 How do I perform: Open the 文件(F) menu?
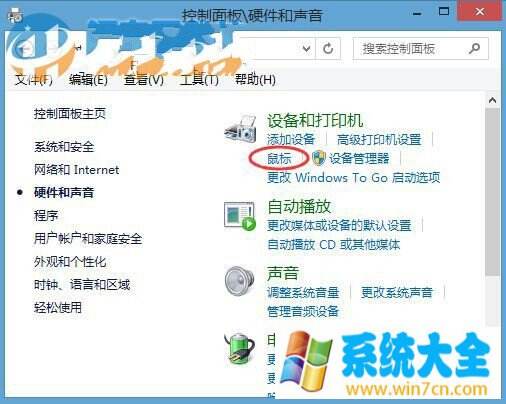pos(34,80)
